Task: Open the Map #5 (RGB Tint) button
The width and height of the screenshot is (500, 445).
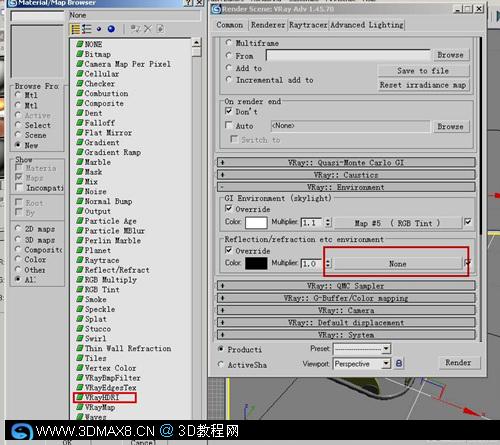Action: click(x=398, y=223)
